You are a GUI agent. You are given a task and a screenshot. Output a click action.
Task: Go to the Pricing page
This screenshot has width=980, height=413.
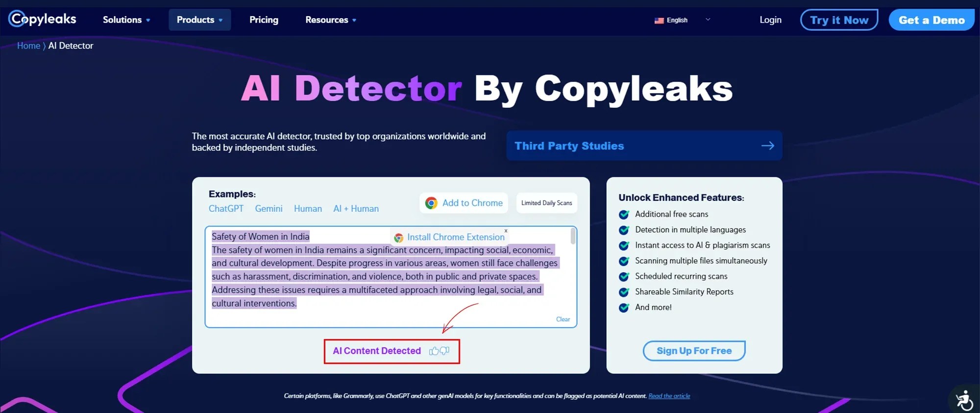point(264,20)
